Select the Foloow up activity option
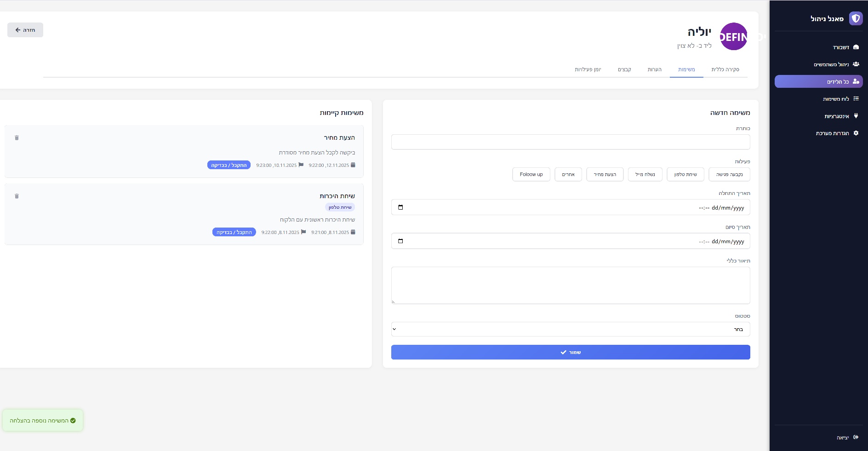 point(531,175)
